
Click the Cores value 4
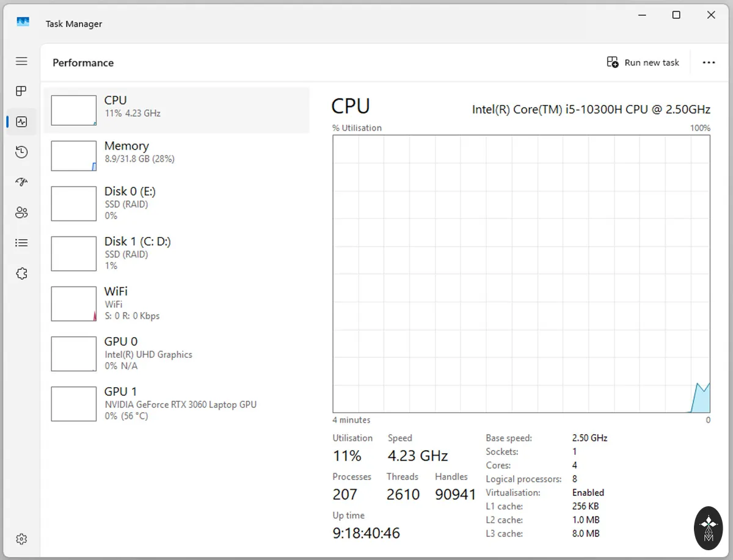(575, 465)
